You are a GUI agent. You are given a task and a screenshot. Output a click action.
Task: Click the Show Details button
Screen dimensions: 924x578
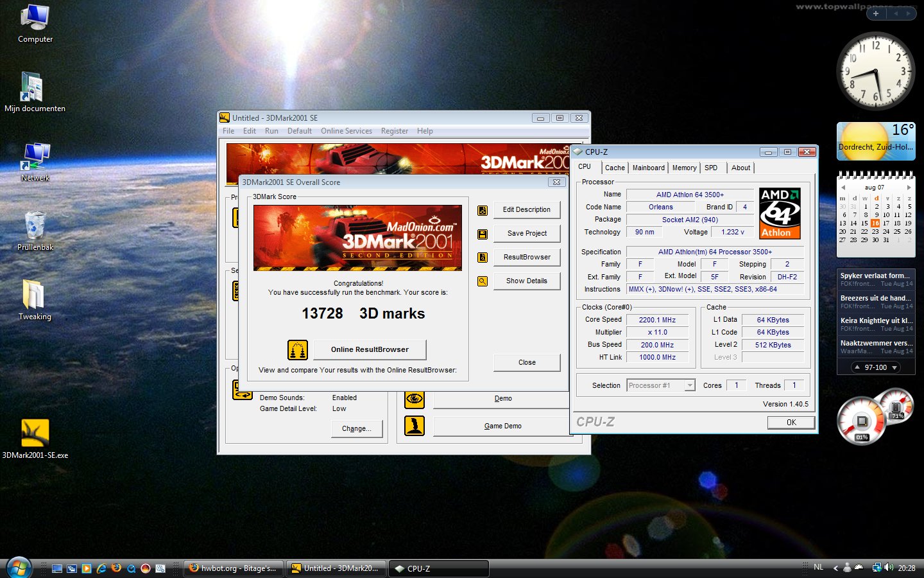point(527,281)
